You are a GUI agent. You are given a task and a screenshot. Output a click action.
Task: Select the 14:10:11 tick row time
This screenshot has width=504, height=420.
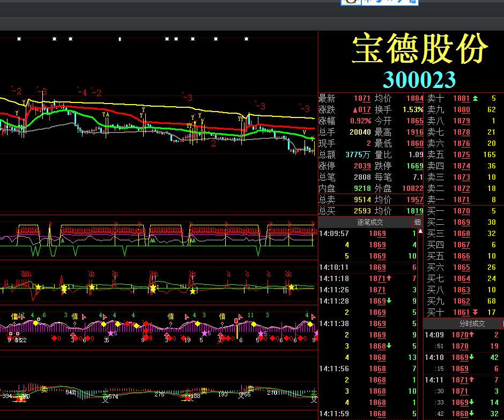(334, 267)
